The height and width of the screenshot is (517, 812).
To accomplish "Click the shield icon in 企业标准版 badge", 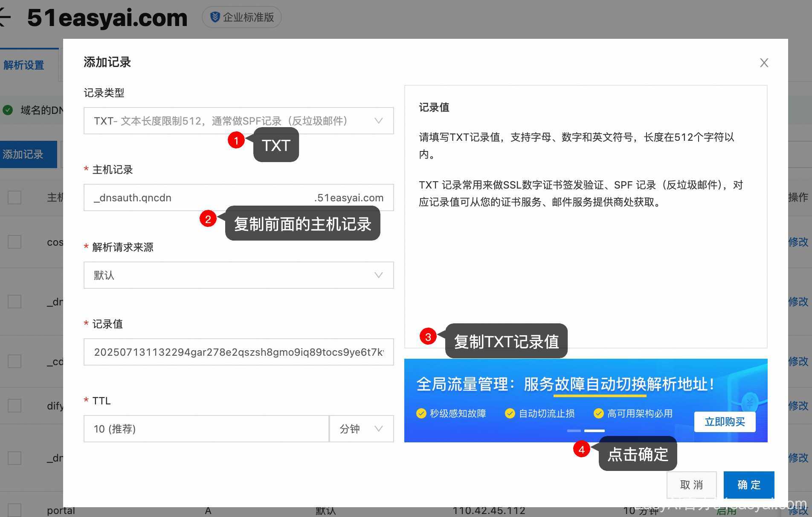I will (x=215, y=17).
